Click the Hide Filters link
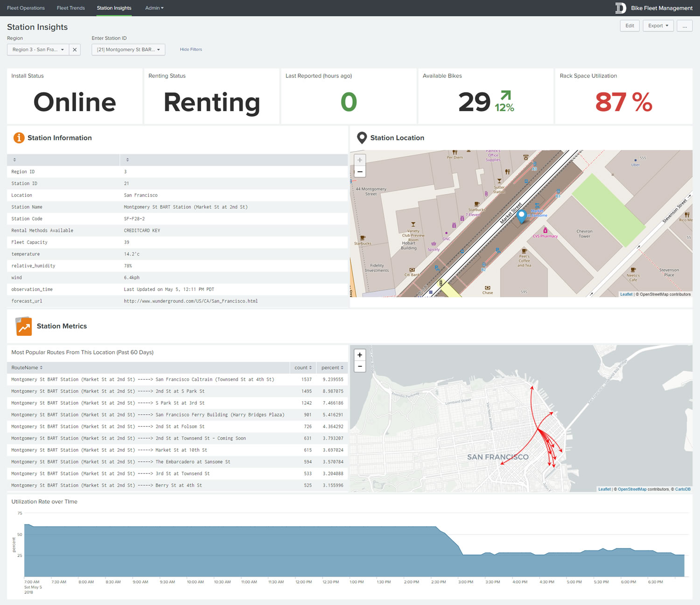700x605 pixels. [191, 49]
